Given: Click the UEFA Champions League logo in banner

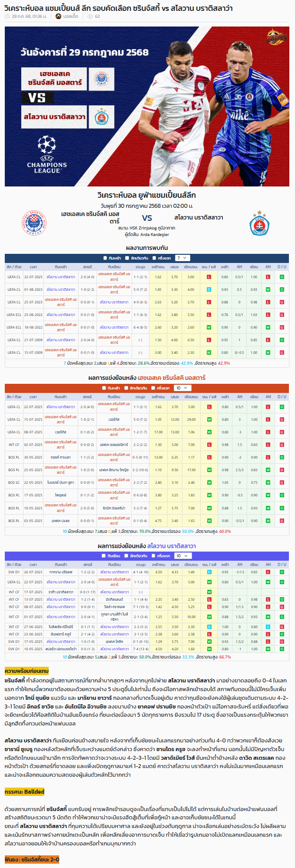Looking at the screenshot, I should 47,155.
